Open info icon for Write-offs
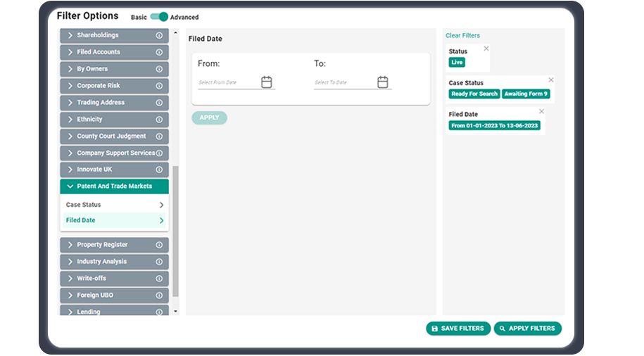The image size is (644, 356). [x=159, y=279]
